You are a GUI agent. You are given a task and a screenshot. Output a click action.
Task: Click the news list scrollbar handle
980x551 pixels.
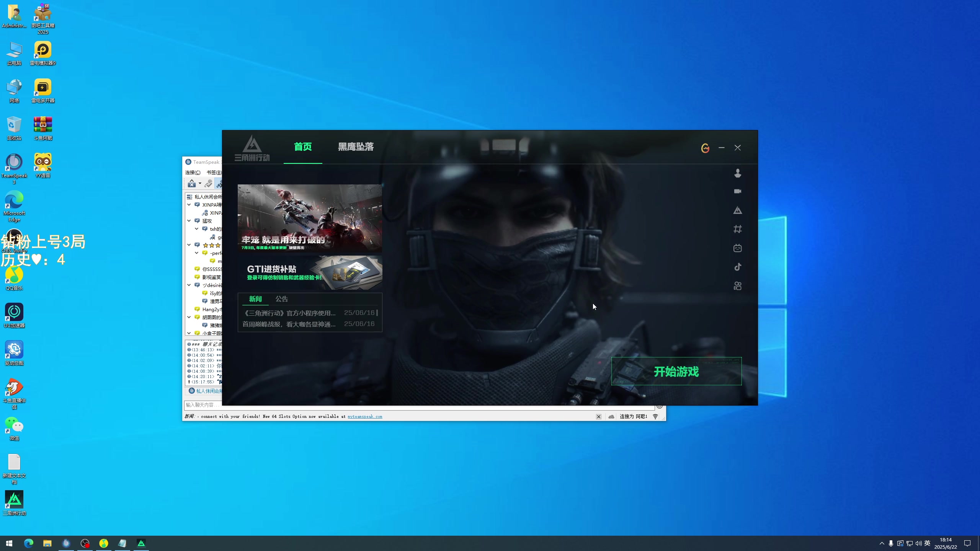tap(377, 313)
